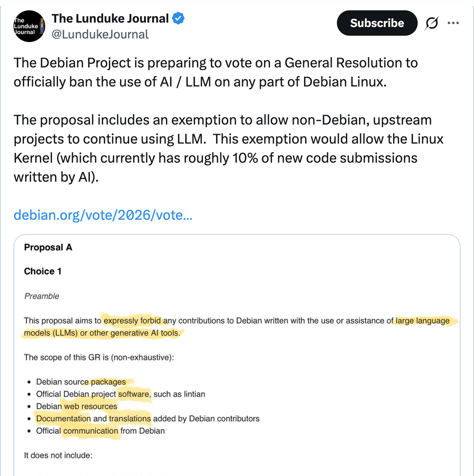
Task: Click the @LundukeJournal handle
Action: coord(100,35)
